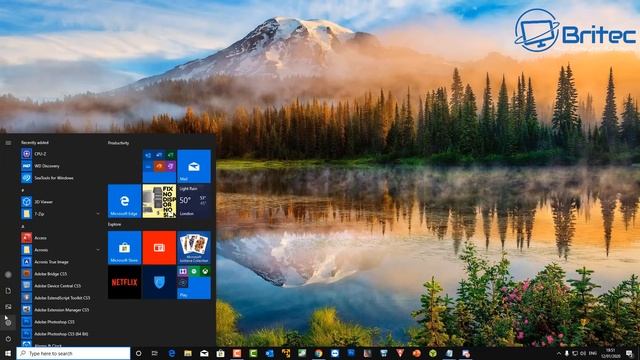Click the Explore tile group header
Image resolution: width=640 pixels, height=360 pixels.
(114, 224)
